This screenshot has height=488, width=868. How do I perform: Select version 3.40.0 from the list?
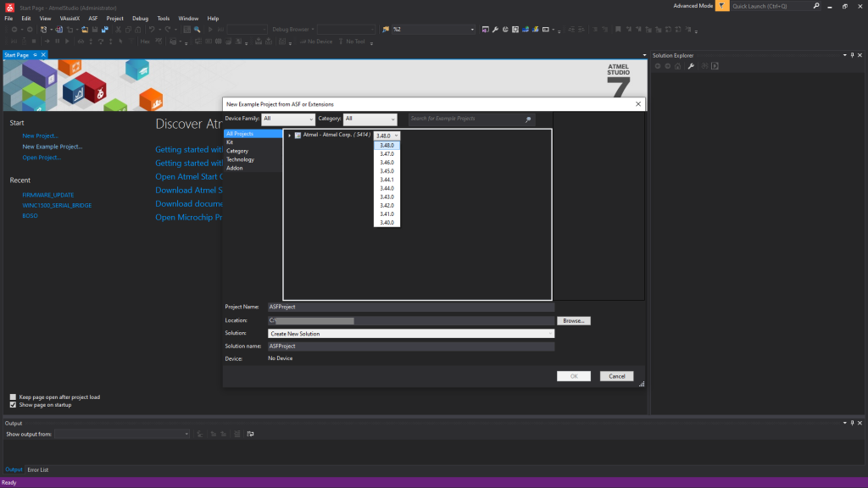(x=387, y=223)
